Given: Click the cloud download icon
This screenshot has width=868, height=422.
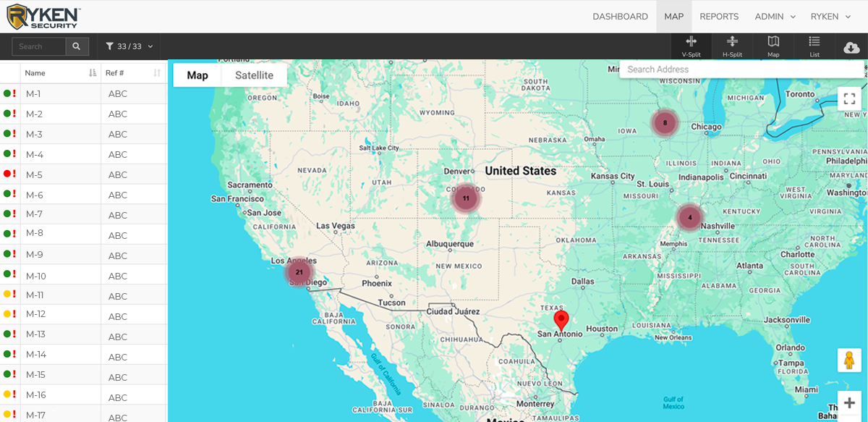Looking at the screenshot, I should coord(851,46).
